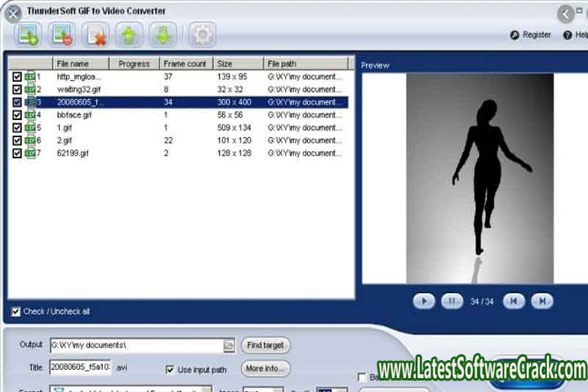
Task: Click GIF file icon in row 1
Action: [x=30, y=77]
